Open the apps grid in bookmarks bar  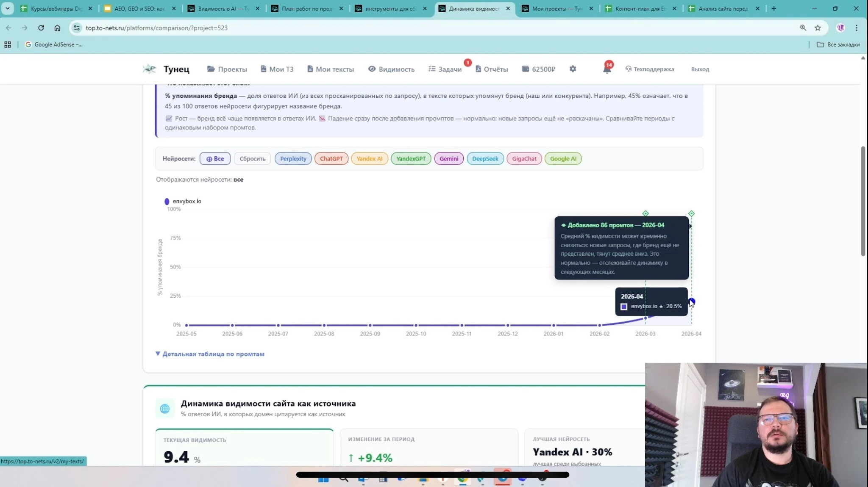coord(8,44)
